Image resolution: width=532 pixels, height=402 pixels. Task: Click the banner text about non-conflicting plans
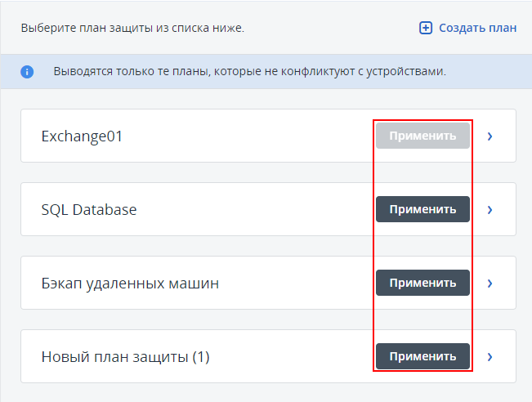point(249,72)
